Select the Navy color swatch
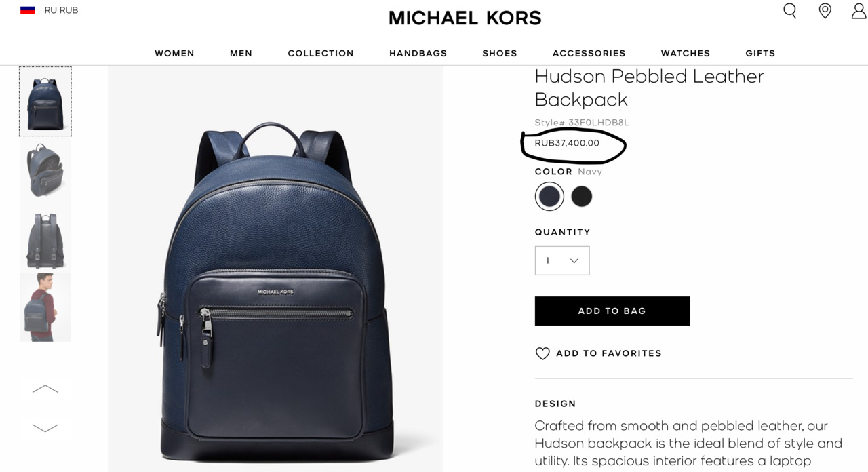This screenshot has width=868, height=472. click(549, 197)
